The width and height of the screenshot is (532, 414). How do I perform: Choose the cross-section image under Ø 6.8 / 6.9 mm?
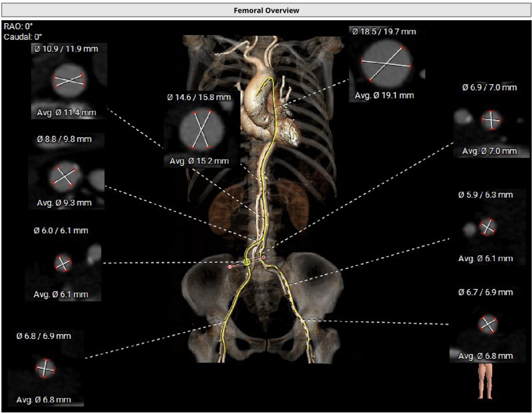click(45, 368)
